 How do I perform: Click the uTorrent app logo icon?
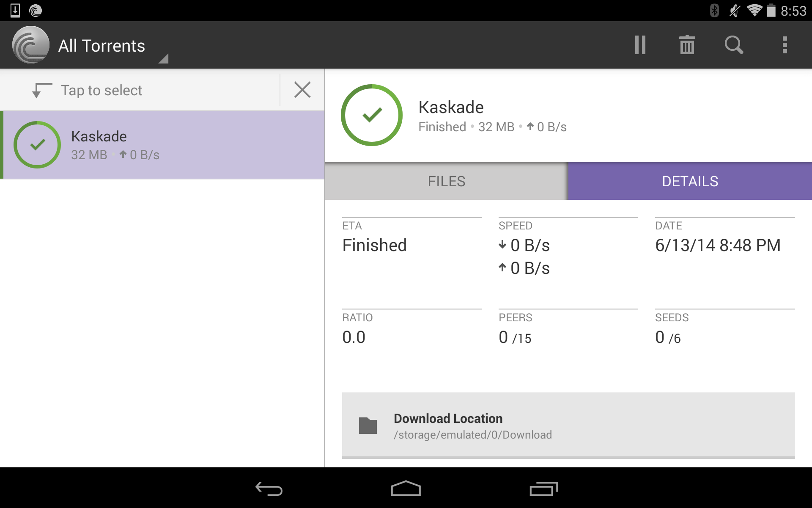30,46
